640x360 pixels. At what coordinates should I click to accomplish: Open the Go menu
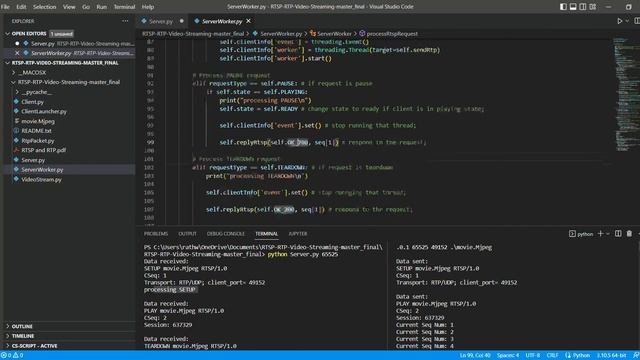pos(86,7)
